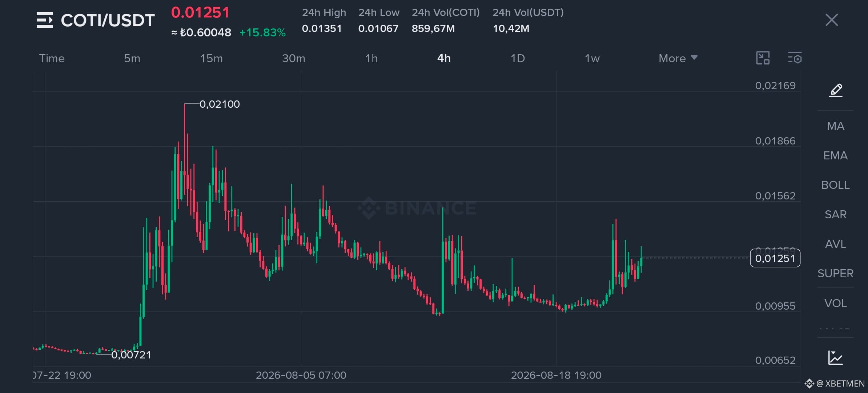Viewport: 868px width, 393px height.
Task: Click the minimize chart layout icon
Action: tap(763, 58)
